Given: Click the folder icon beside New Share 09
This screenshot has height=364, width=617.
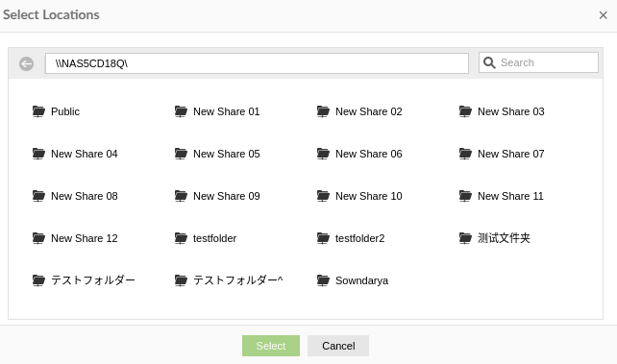Looking at the screenshot, I should point(181,196).
